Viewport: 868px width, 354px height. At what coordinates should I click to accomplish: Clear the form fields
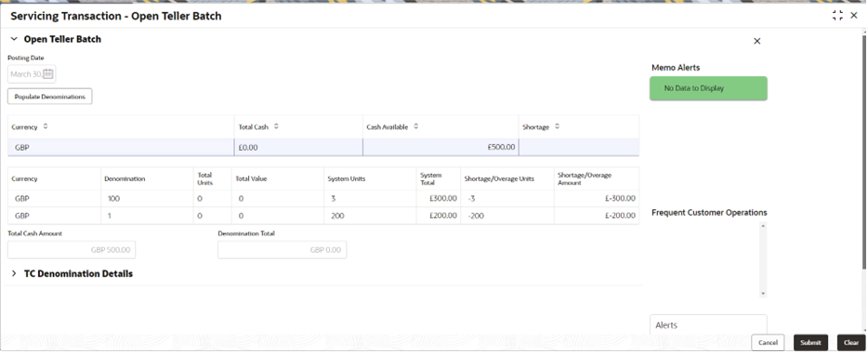851,342
